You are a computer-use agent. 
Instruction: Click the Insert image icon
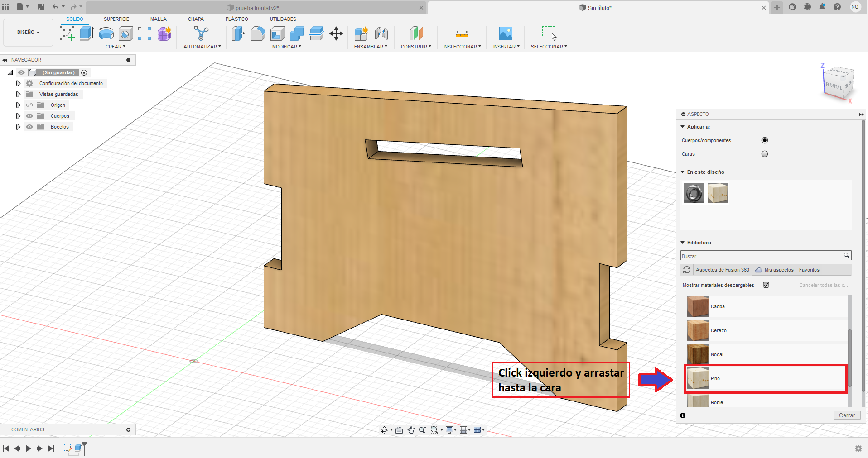[x=506, y=33]
